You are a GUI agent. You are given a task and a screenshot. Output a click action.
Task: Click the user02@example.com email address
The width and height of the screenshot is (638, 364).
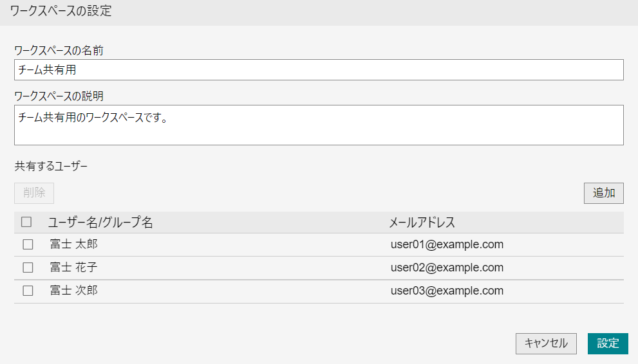click(x=447, y=268)
